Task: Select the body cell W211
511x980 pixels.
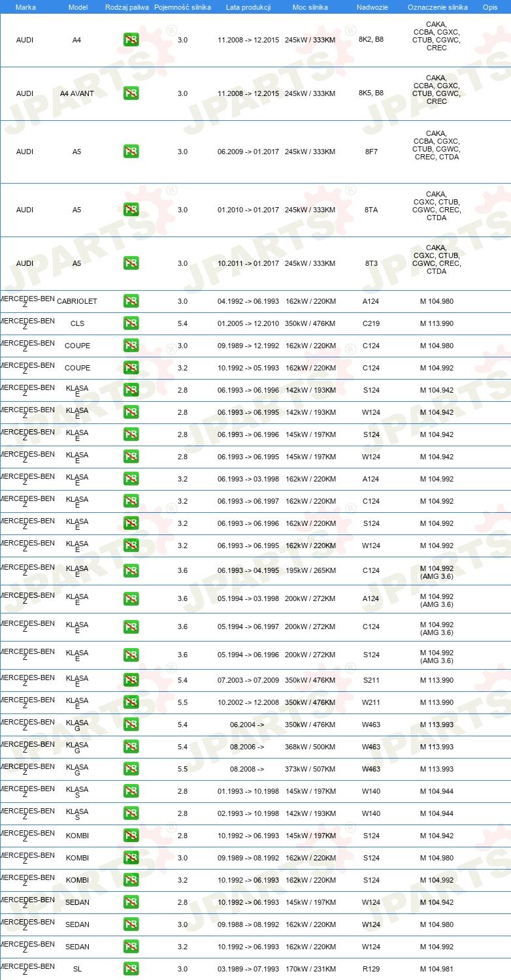Action: click(371, 702)
